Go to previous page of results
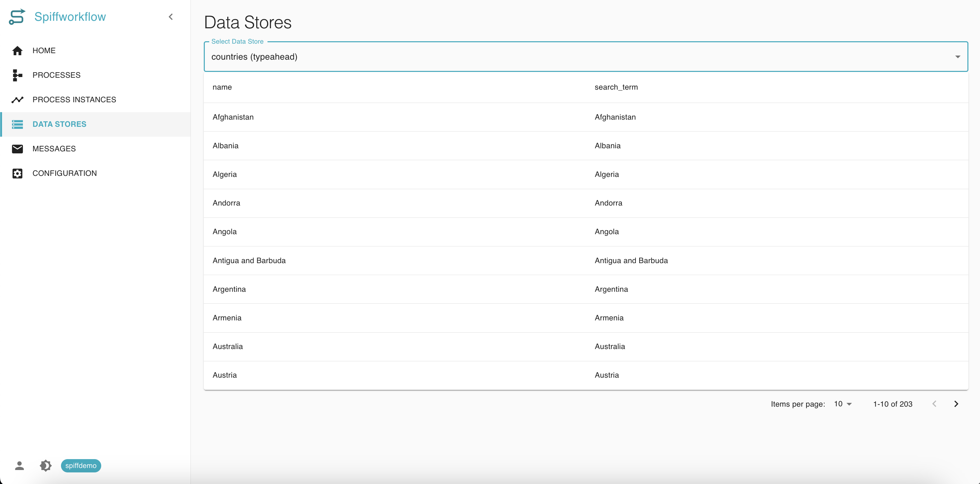980x484 pixels. 934,404
